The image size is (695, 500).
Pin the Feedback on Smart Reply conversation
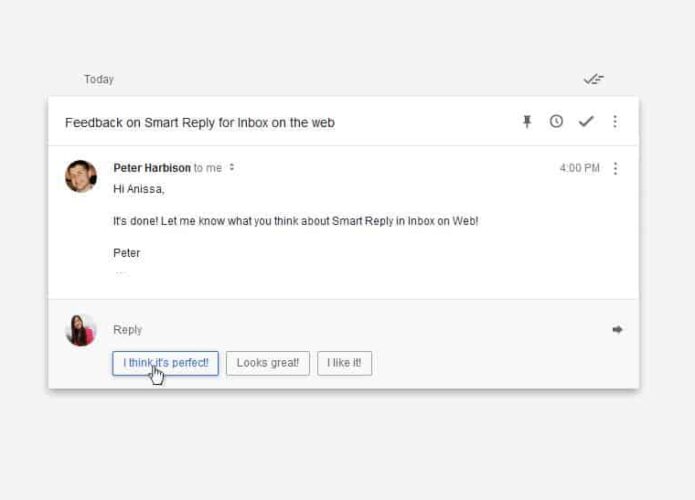(x=527, y=121)
